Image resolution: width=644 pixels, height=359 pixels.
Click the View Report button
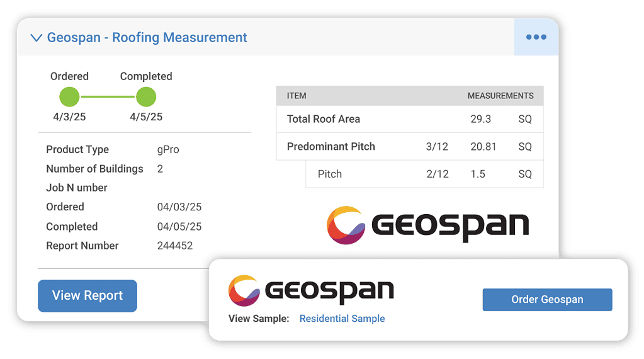point(88,296)
